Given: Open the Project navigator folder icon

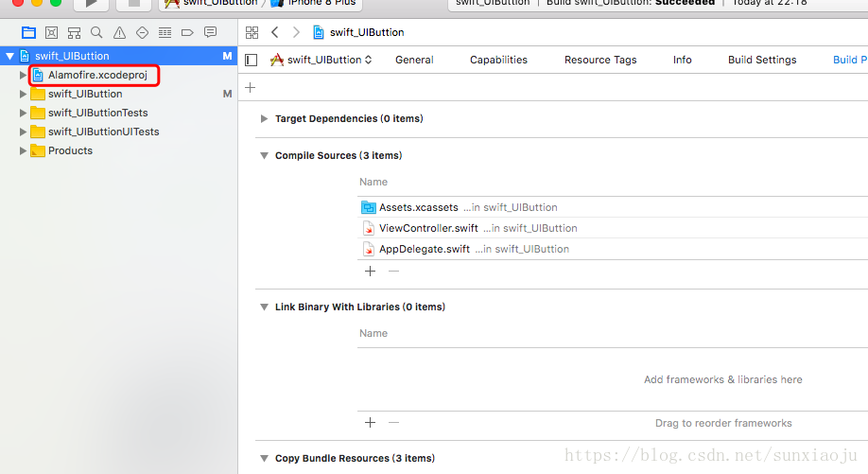Looking at the screenshot, I should tap(28, 33).
